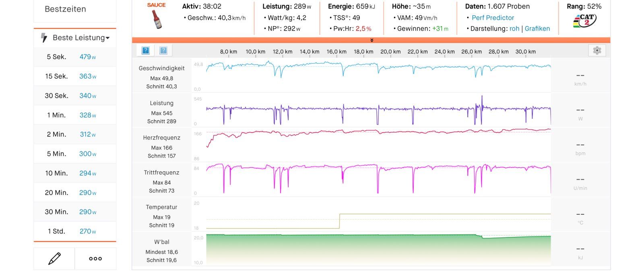Viewport: 644px width, 272px height.
Task: Toggle the W'bal chart legend
Action: (x=161, y=242)
